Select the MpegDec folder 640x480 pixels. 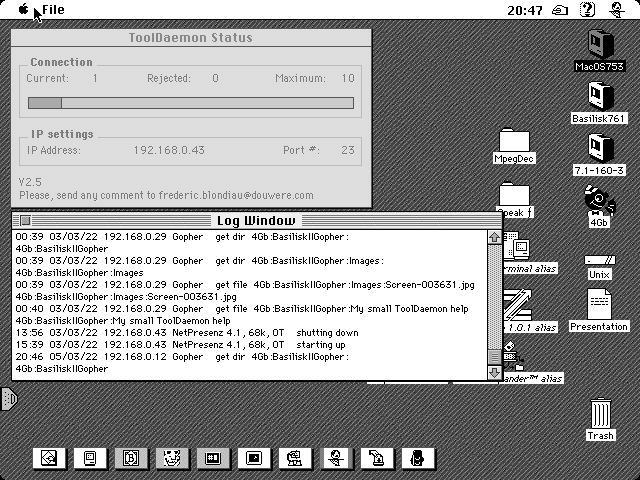(x=516, y=140)
